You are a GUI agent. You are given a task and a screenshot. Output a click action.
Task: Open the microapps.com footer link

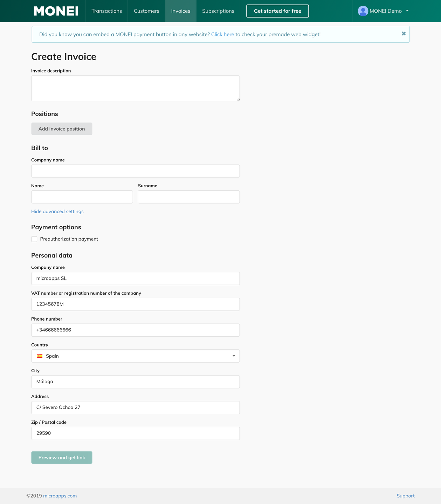click(60, 496)
